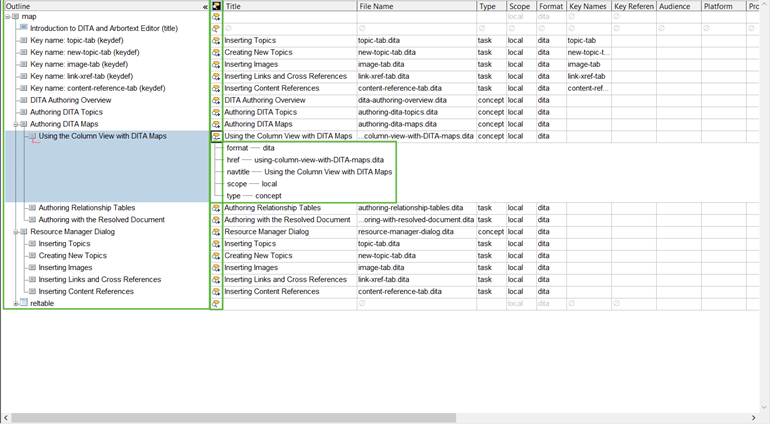Click the type attribute value concept
The height and width of the screenshot is (424, 770).
point(268,196)
